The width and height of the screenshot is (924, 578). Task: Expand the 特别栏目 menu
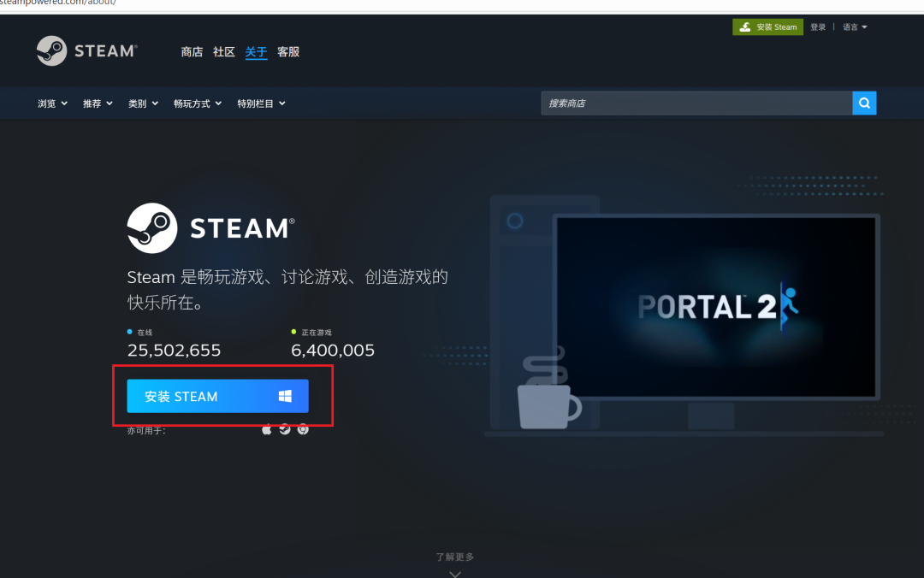pyautogui.click(x=261, y=103)
